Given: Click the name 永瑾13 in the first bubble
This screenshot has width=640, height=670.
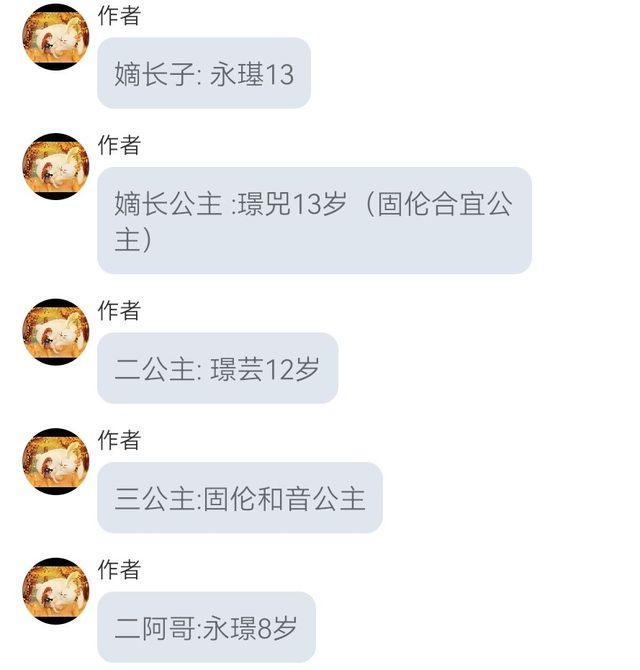Looking at the screenshot, I should tap(252, 74).
